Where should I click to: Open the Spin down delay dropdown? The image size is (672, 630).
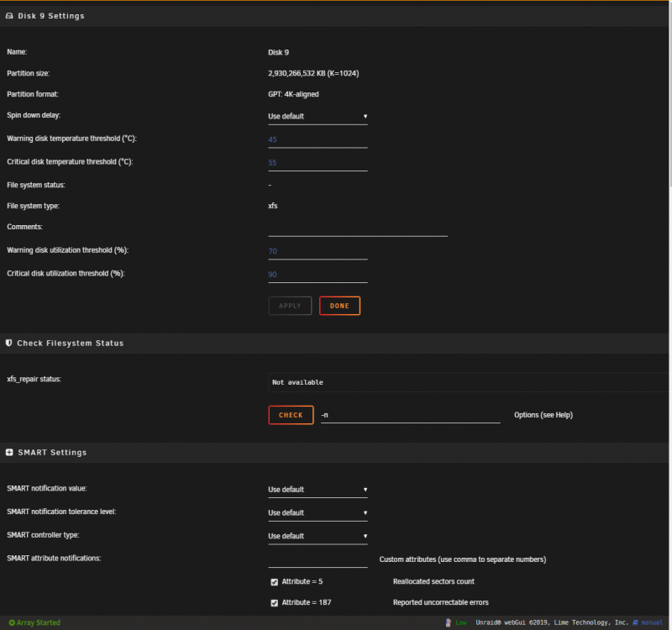coord(318,117)
